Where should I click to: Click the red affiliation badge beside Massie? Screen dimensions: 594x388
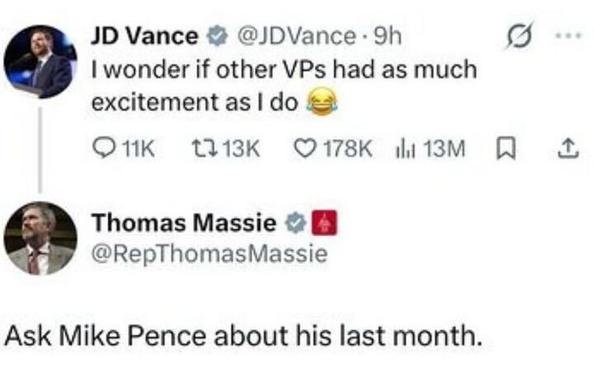tap(324, 223)
